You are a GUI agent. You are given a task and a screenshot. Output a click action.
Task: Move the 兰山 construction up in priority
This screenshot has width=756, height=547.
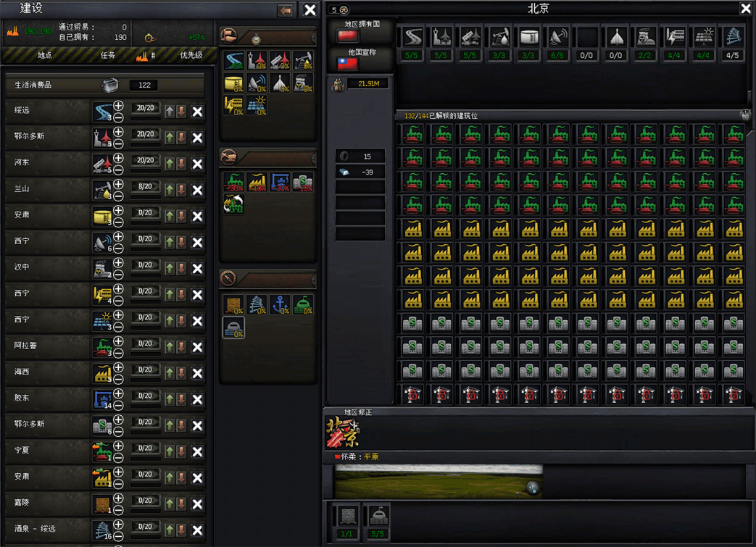(x=170, y=190)
